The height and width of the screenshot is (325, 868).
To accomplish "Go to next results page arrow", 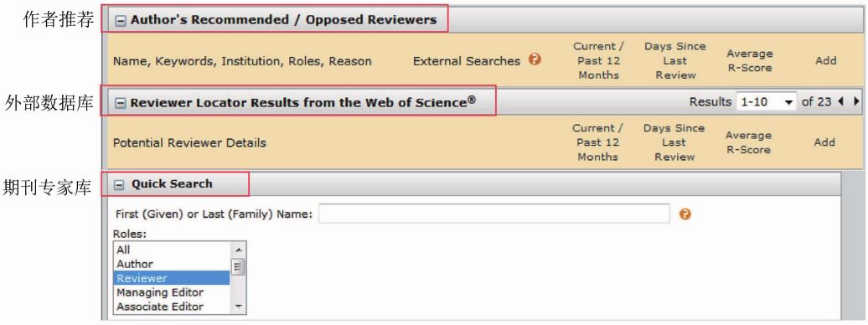I will 856,101.
